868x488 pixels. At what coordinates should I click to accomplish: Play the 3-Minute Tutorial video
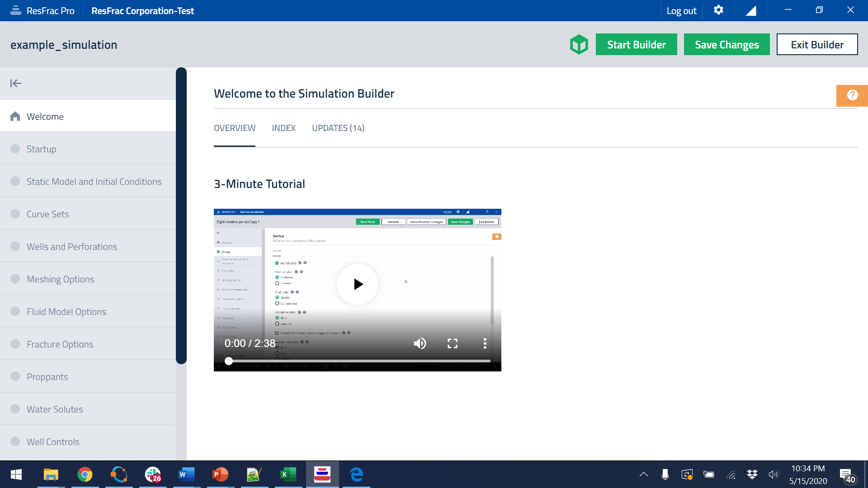click(358, 284)
